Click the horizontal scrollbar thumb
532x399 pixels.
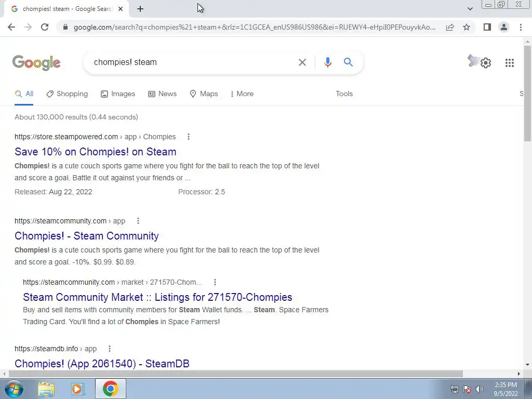[236, 374]
